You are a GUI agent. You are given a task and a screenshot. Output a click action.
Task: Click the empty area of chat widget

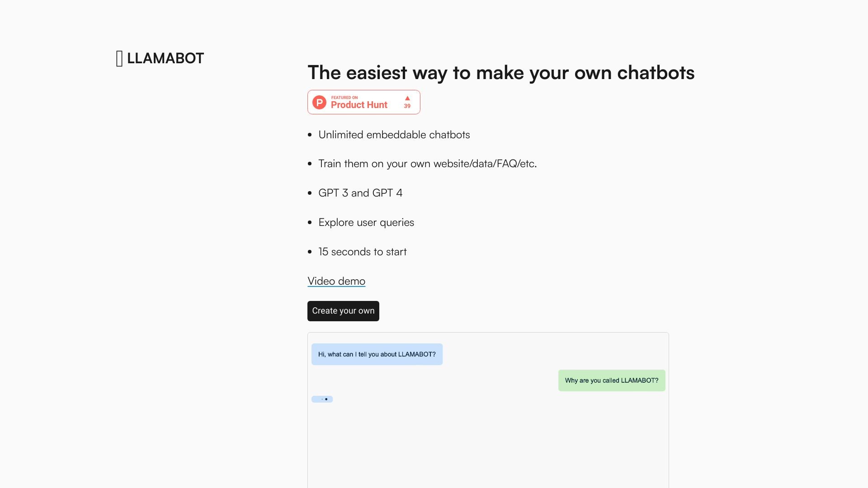tap(488, 447)
